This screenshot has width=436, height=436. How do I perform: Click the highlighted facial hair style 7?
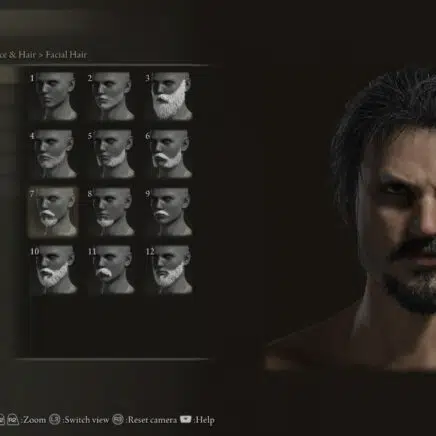53,212
